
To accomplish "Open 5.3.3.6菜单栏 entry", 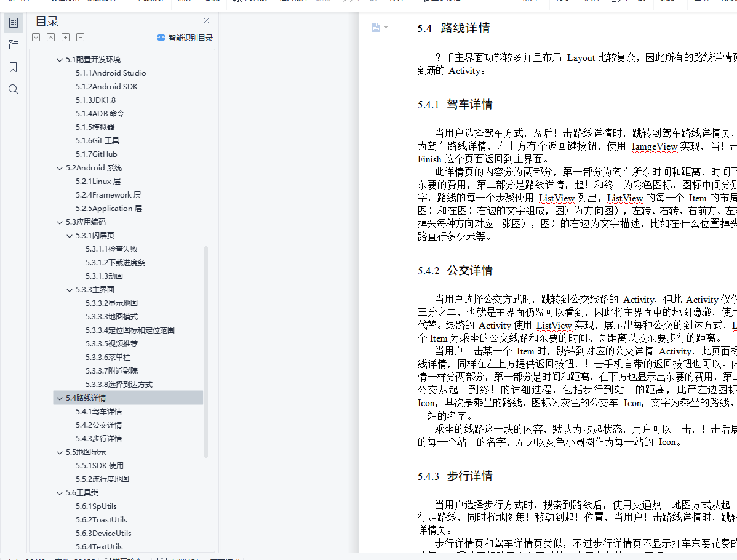I will coord(108,358).
